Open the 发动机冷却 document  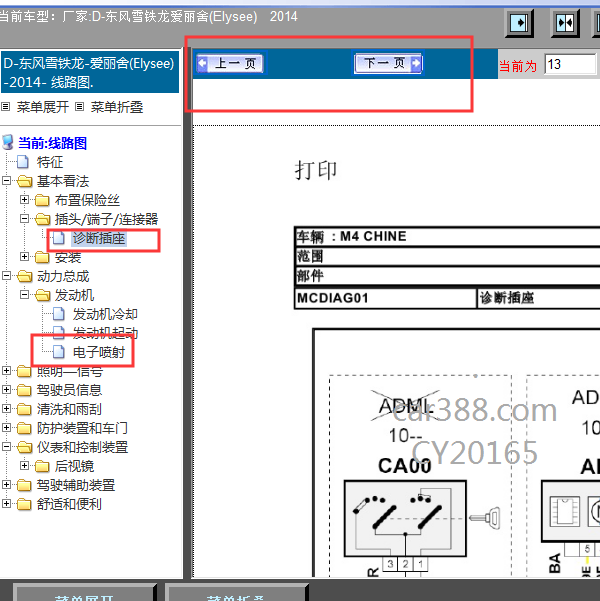pyautogui.click(x=105, y=314)
